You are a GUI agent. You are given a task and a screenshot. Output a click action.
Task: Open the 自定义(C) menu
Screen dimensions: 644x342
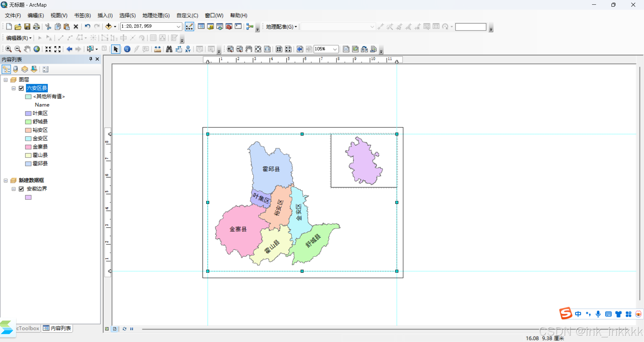coord(187,15)
